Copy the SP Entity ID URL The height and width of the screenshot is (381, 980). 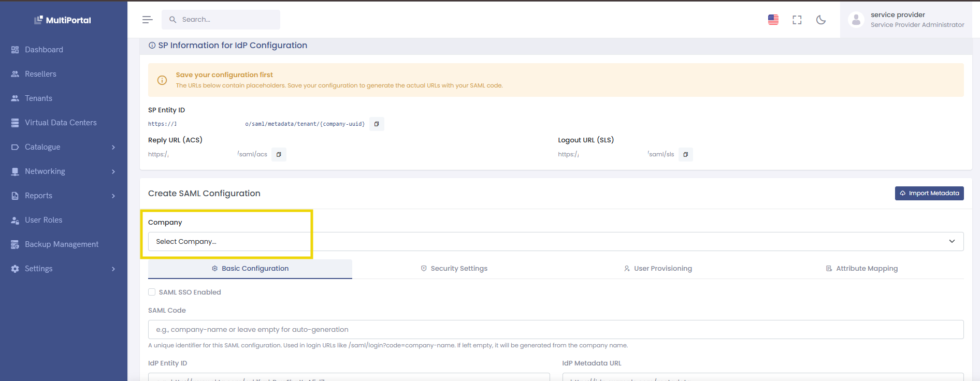click(x=377, y=124)
